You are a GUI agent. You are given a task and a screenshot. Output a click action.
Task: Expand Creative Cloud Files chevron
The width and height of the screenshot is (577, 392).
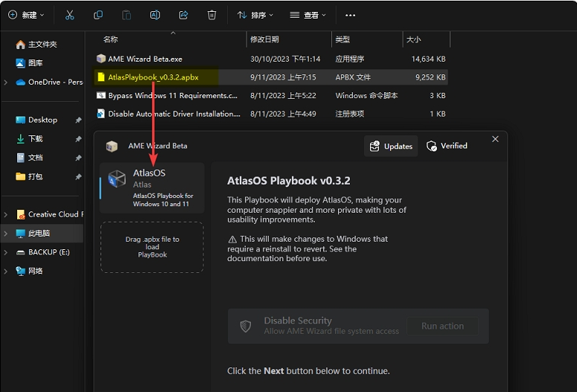click(5, 214)
